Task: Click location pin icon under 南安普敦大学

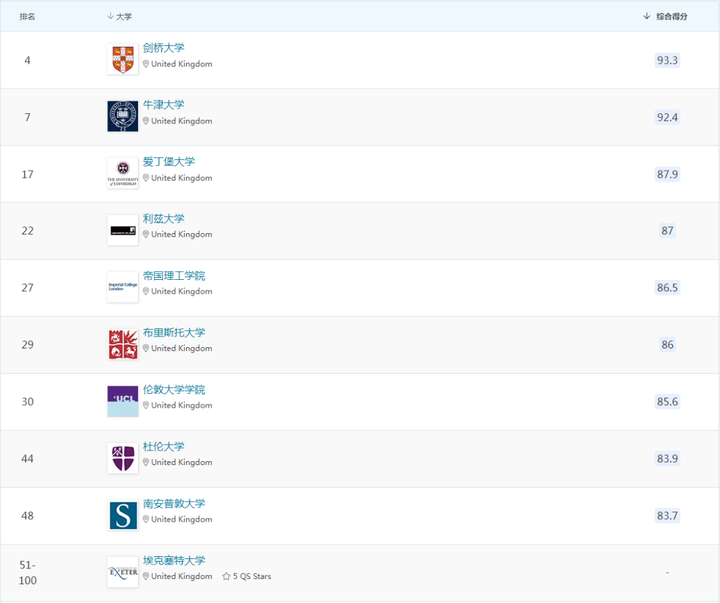Action: (146, 519)
